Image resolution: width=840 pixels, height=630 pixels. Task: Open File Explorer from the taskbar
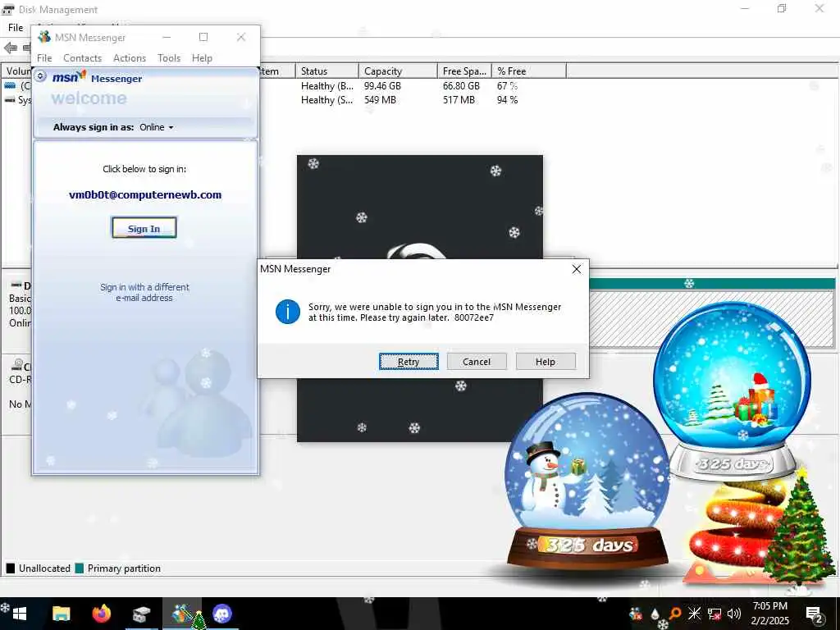[61, 614]
